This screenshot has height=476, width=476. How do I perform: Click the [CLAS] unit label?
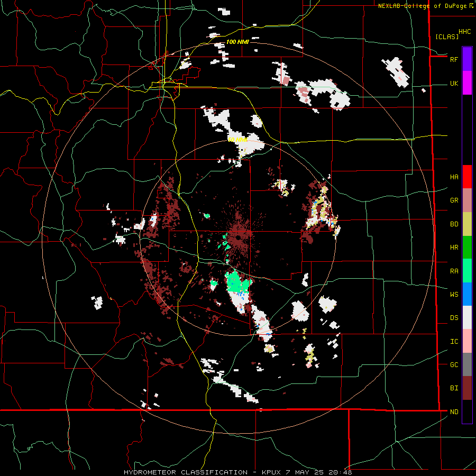(447, 37)
